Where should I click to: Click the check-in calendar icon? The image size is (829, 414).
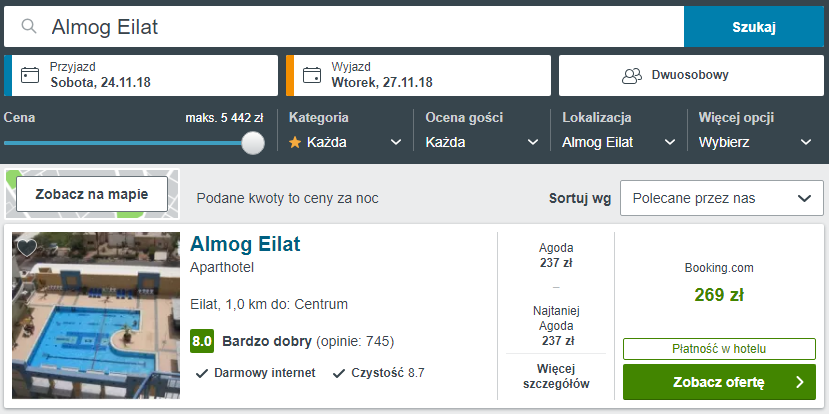pos(30,75)
